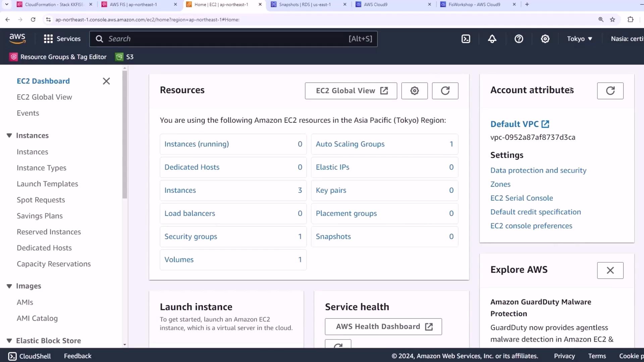Viewport: 644px width, 362px height.
Task: Click the sidebar vertical scrollbar
Action: point(125,134)
